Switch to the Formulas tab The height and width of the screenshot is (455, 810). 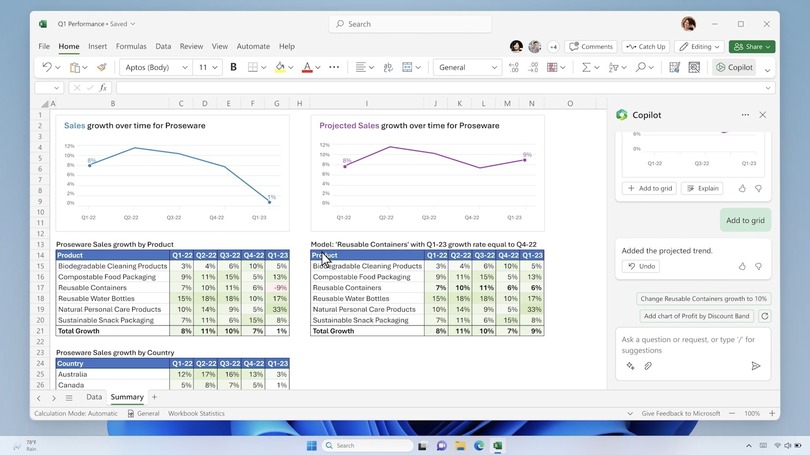click(x=131, y=46)
